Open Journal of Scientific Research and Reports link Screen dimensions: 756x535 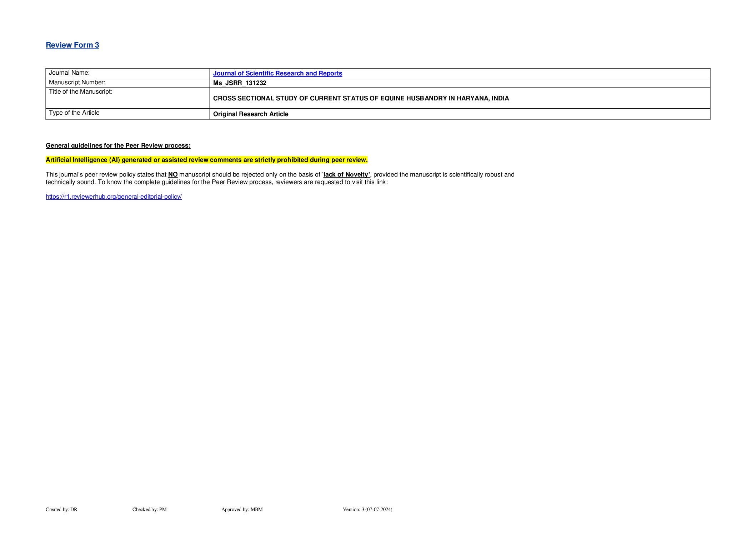(x=277, y=73)
